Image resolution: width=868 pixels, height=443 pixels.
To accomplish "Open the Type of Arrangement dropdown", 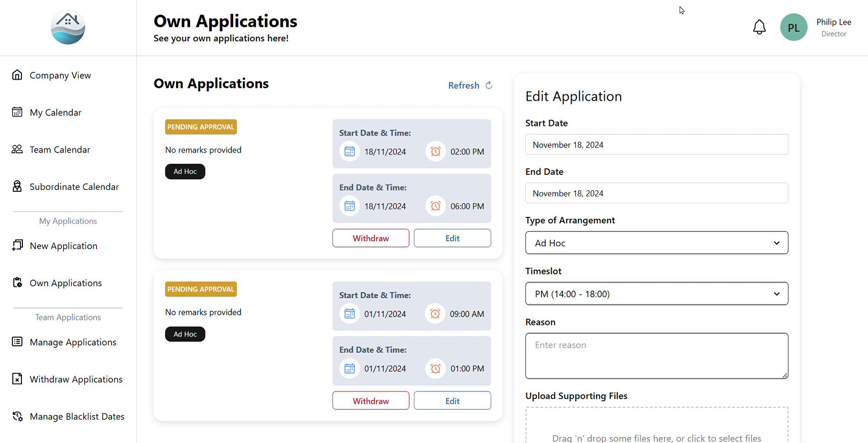I will pyautogui.click(x=656, y=243).
